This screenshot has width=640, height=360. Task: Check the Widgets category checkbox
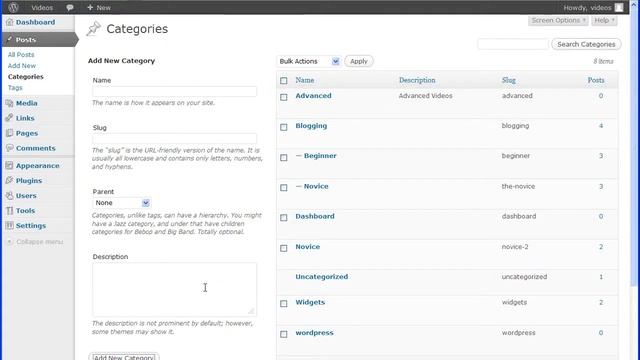pyautogui.click(x=284, y=304)
